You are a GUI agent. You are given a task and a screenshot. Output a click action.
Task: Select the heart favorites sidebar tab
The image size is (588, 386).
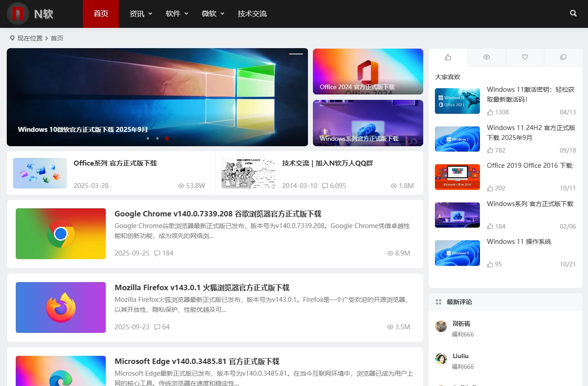(525, 57)
